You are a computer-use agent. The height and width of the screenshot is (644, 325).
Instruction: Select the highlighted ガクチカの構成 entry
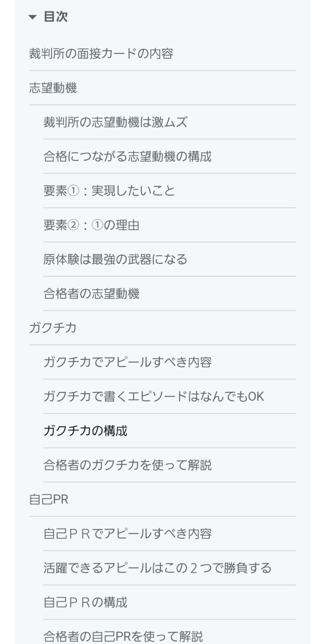[x=85, y=431]
